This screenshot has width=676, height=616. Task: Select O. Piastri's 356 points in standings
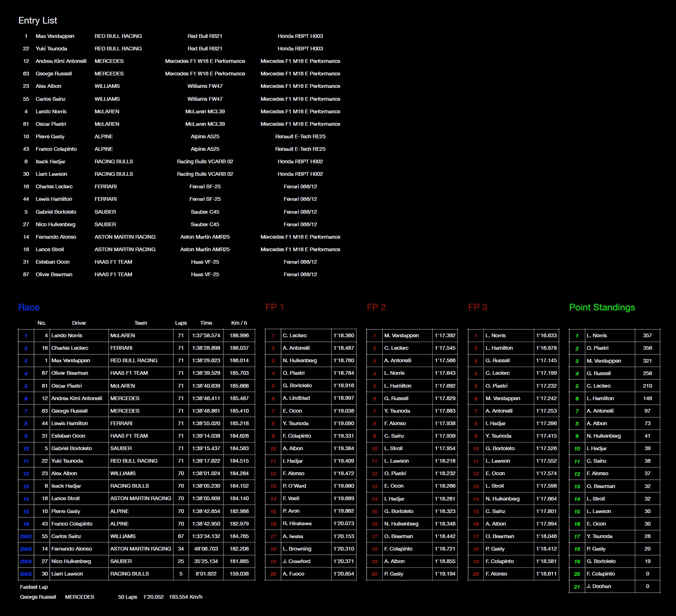click(x=647, y=348)
